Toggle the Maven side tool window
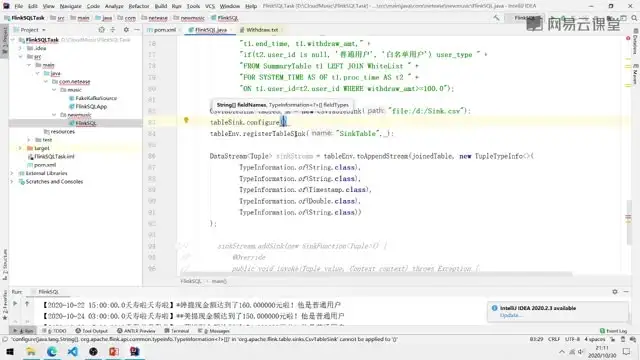 636,74
